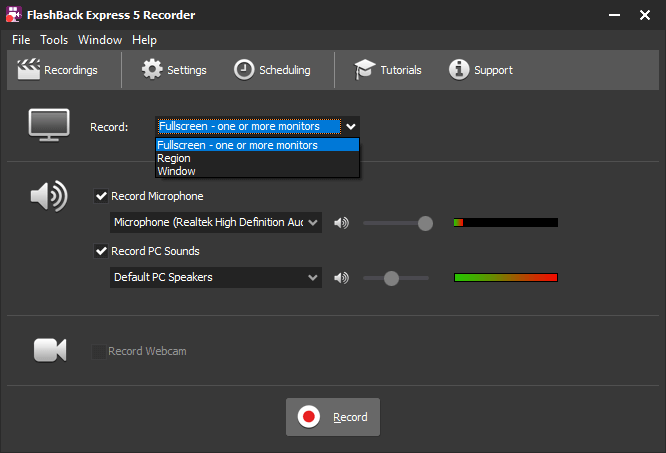
Task: Open Settings via the gear icon
Action: (152, 70)
